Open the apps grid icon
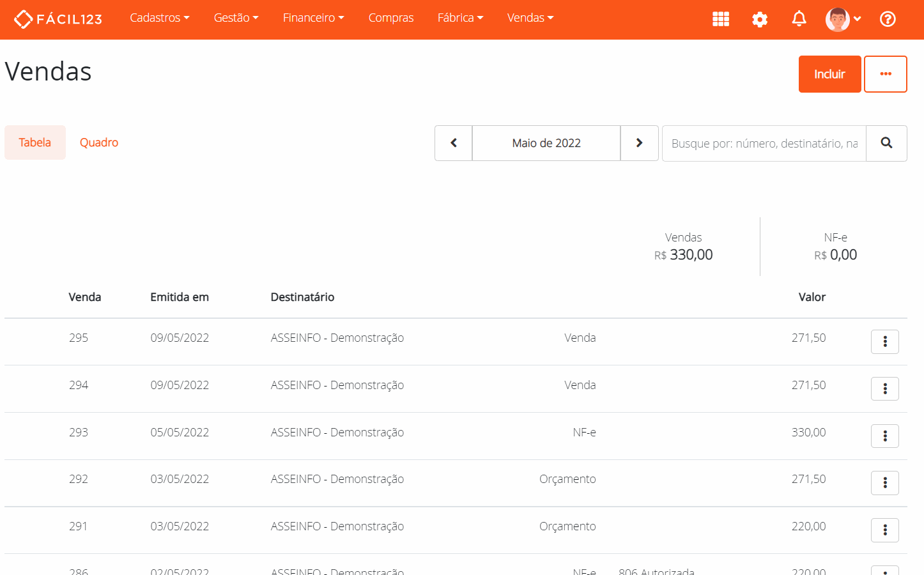 (721, 19)
